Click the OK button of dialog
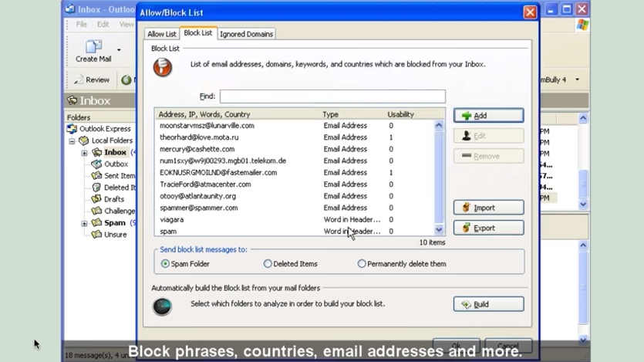Viewport: 644px width, 362px height. (457, 346)
